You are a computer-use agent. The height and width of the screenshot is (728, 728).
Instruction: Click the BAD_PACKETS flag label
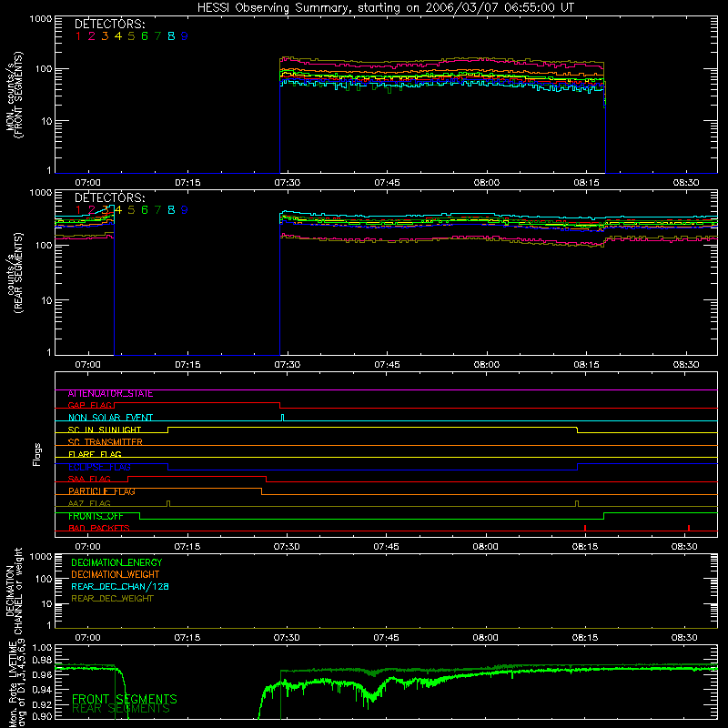coord(99,528)
